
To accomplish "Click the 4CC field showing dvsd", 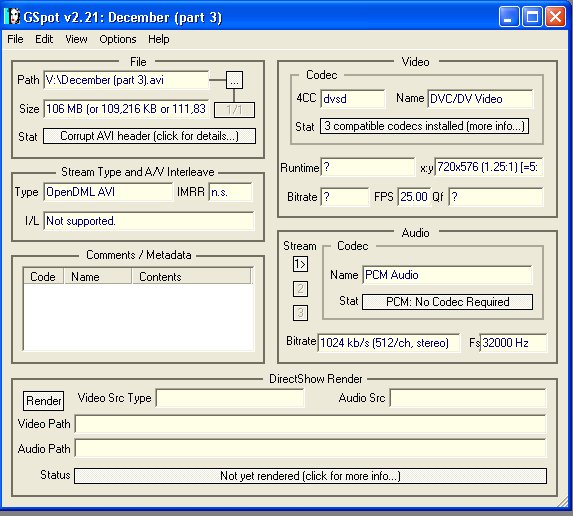I will click(353, 99).
